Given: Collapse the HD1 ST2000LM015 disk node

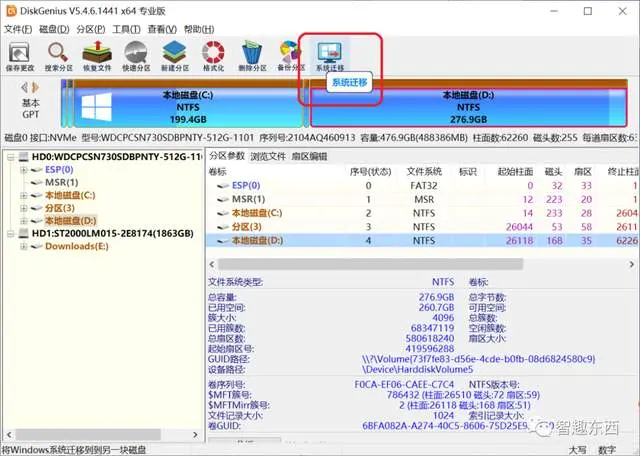Looking at the screenshot, I should [x=11, y=234].
